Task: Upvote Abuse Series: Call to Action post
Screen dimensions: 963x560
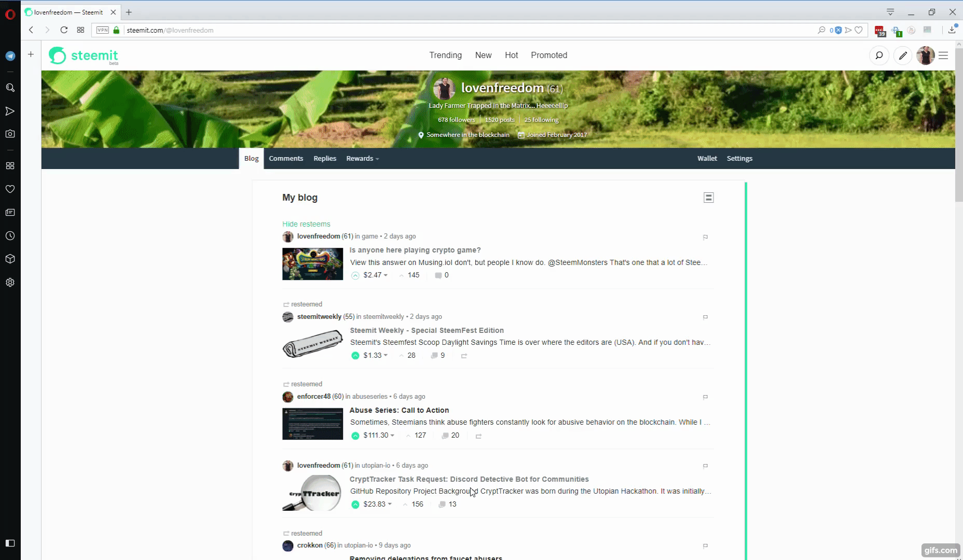Action: point(355,436)
